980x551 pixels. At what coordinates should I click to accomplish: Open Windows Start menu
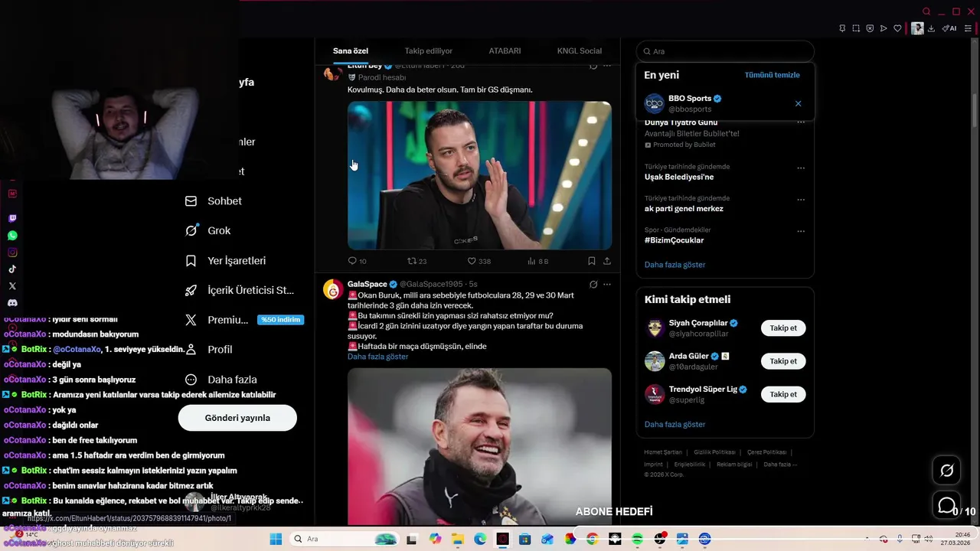(276, 539)
